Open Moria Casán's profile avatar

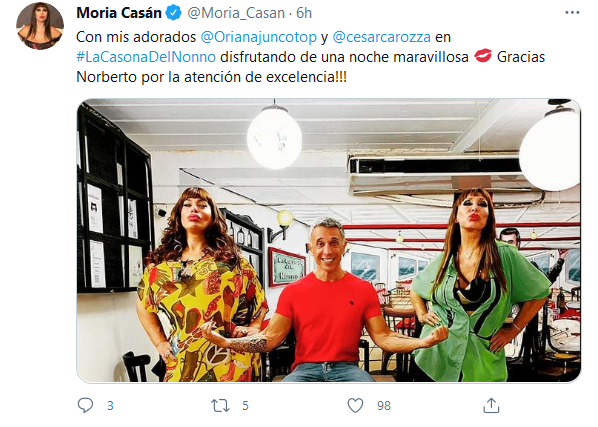pos(40,26)
